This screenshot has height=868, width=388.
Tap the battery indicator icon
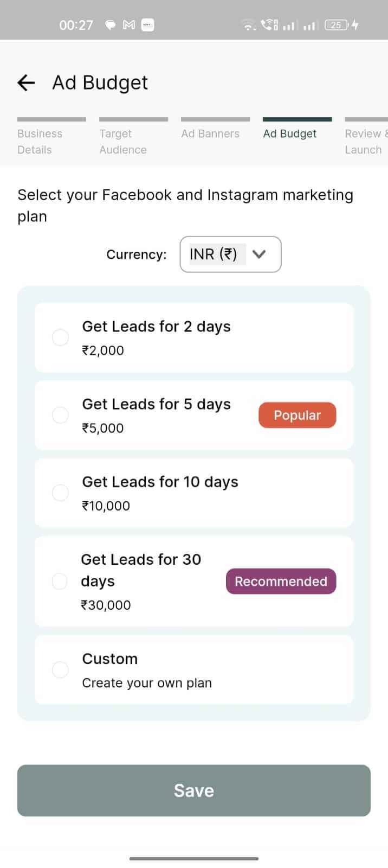pyautogui.click(x=337, y=25)
